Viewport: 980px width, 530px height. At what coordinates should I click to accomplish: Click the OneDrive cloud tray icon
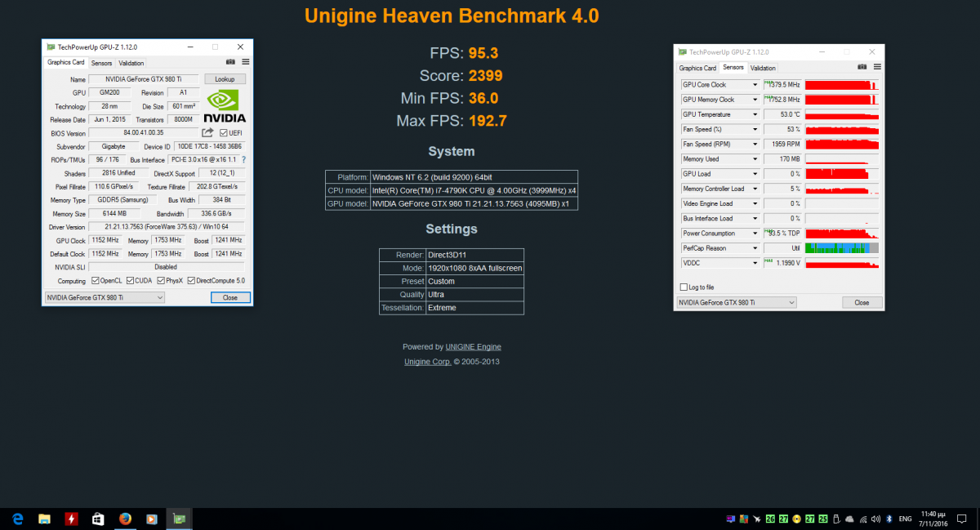coord(849,519)
